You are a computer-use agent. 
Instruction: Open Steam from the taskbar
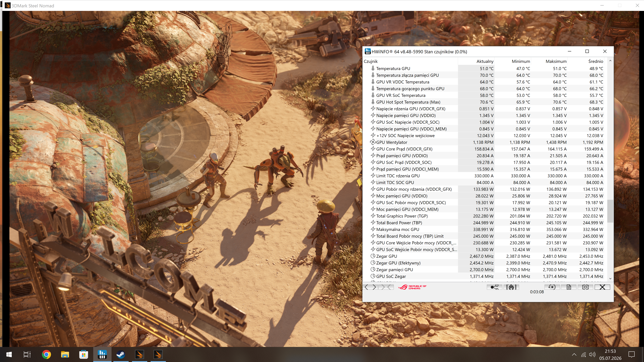click(121, 354)
